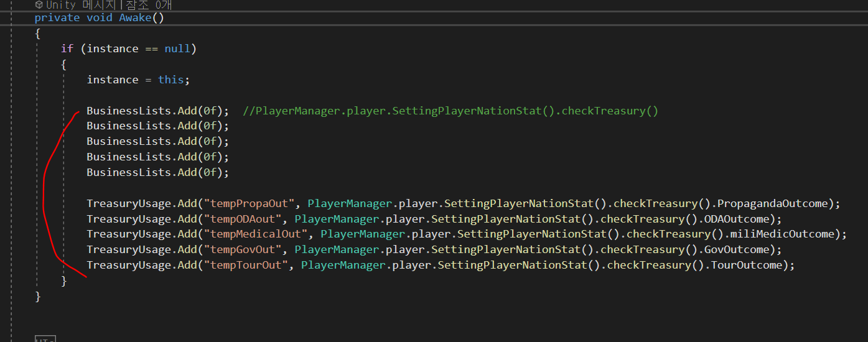Click 'instance' inside the if condition
The height and width of the screenshot is (342, 868).
point(113,49)
